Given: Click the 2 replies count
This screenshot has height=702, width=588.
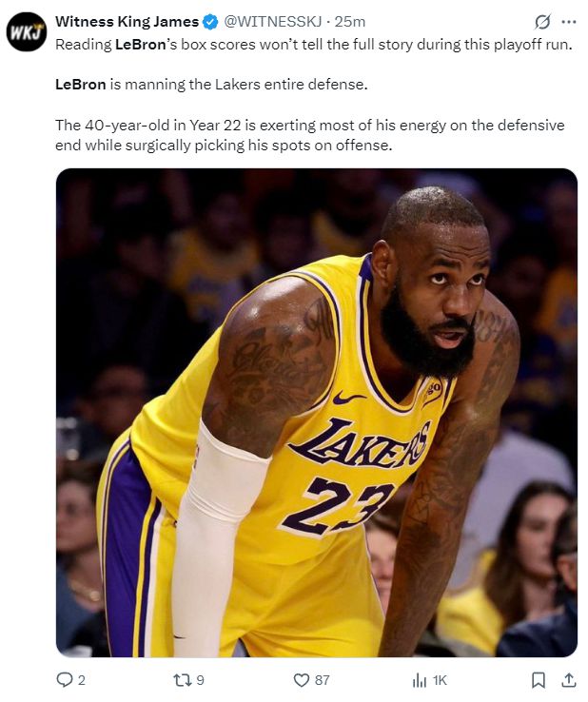Looking at the screenshot, I should coord(82,680).
